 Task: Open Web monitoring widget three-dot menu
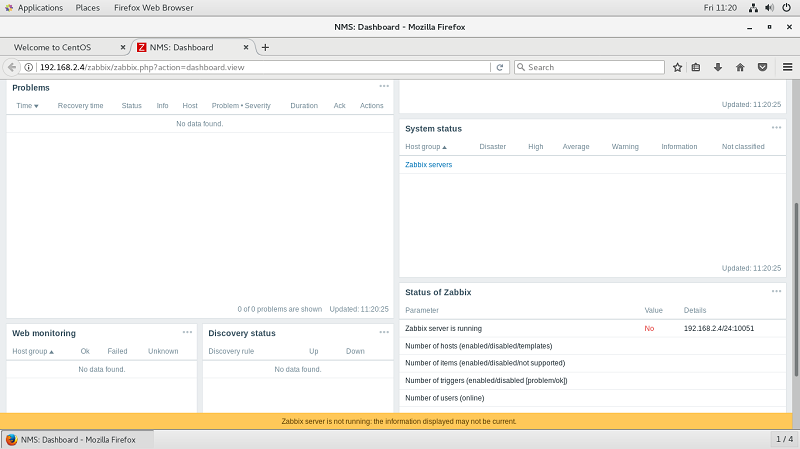click(x=187, y=332)
